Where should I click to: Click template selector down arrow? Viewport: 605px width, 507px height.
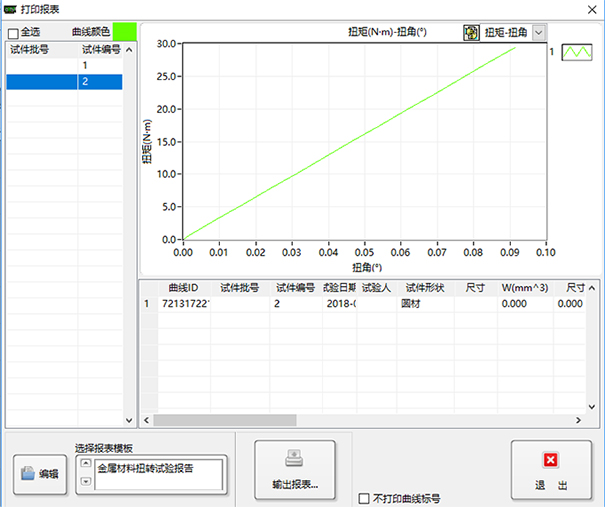pyautogui.click(x=85, y=483)
